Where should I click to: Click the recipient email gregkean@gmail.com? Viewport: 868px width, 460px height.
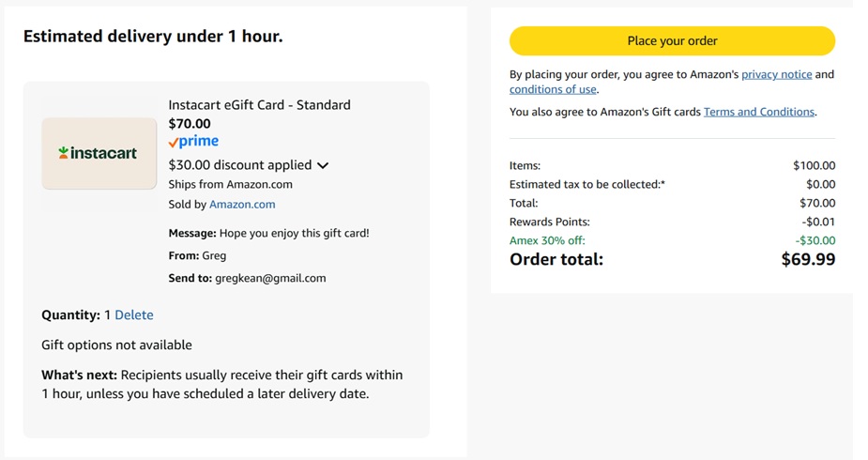coord(270,278)
